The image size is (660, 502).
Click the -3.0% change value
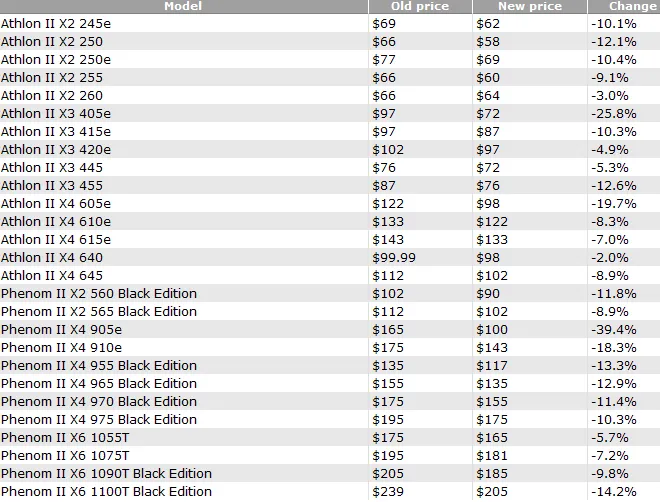pos(613,95)
